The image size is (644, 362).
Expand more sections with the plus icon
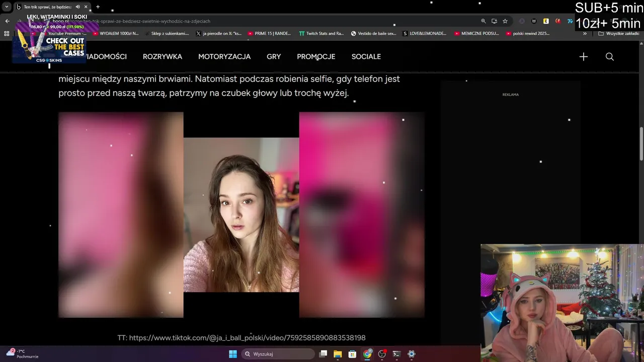click(x=584, y=57)
